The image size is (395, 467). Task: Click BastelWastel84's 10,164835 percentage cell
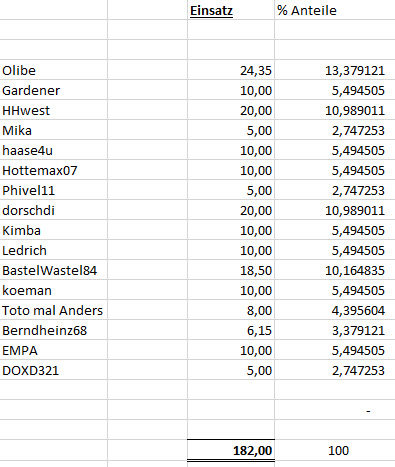[x=335, y=270]
